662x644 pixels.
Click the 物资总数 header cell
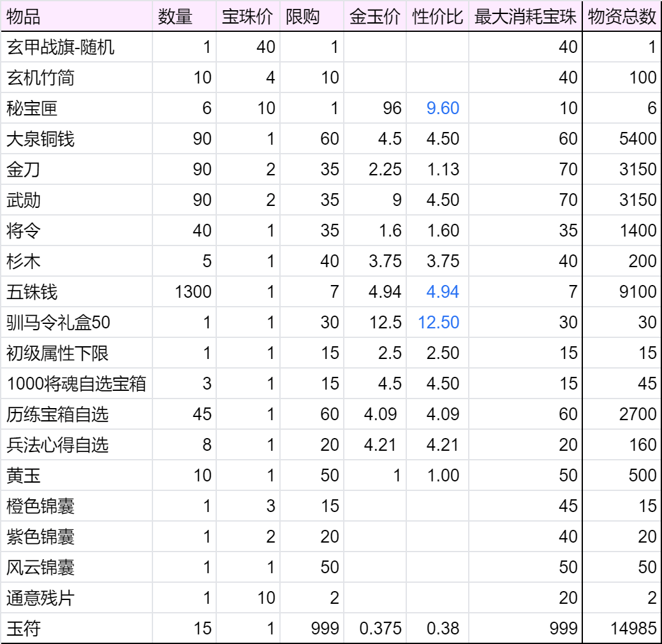(622, 17)
